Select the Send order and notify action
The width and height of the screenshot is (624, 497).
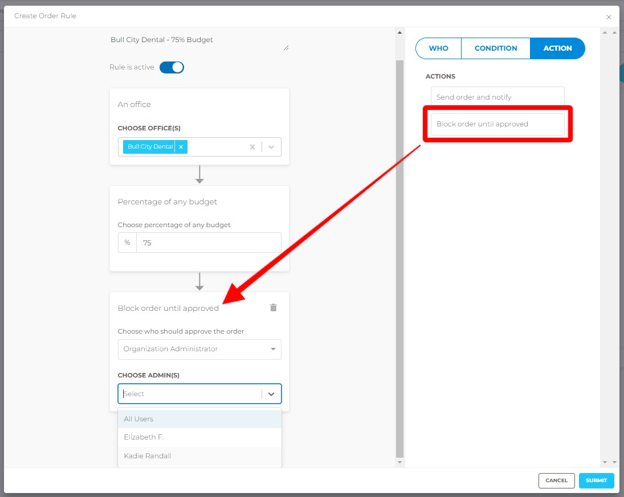click(497, 97)
